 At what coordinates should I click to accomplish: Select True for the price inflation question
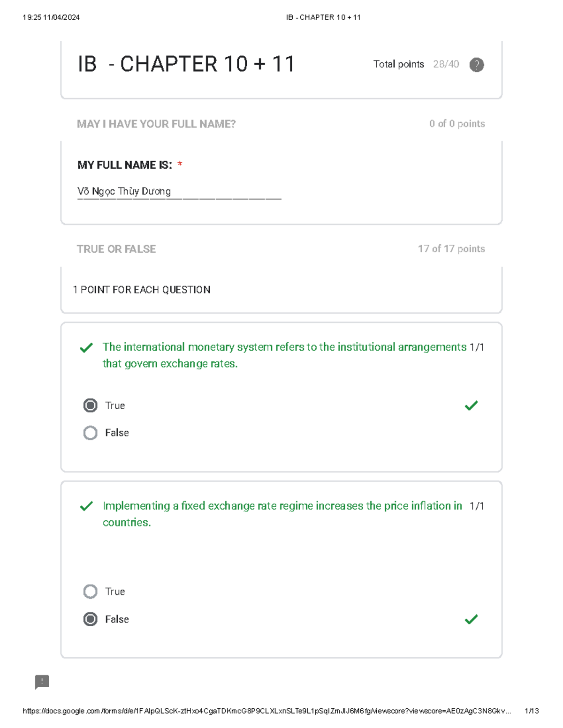(90, 591)
